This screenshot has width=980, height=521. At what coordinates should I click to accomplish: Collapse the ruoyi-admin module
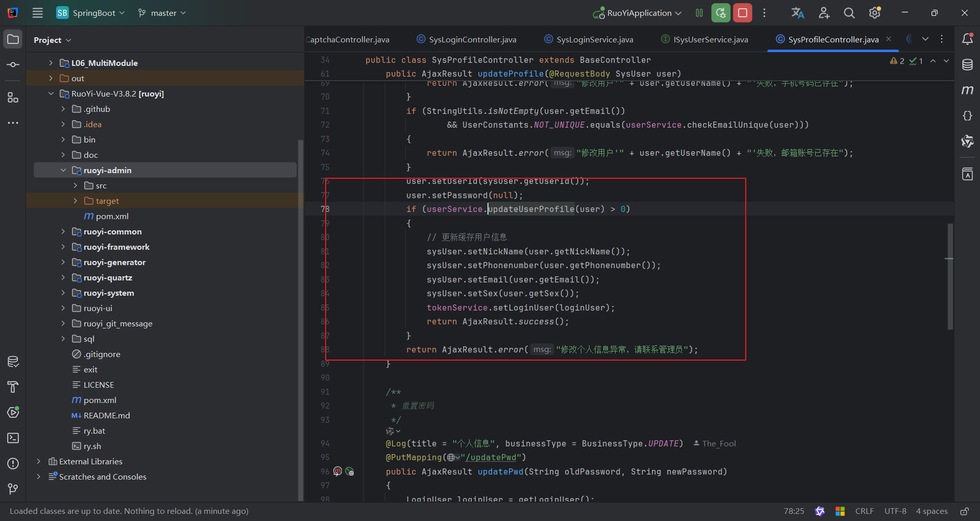coord(63,170)
